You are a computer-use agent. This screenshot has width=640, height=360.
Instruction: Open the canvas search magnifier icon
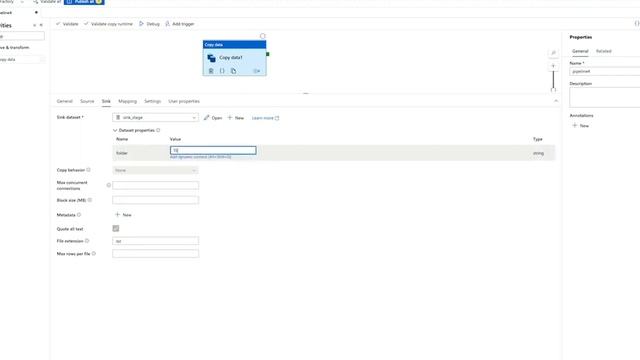click(x=553, y=53)
